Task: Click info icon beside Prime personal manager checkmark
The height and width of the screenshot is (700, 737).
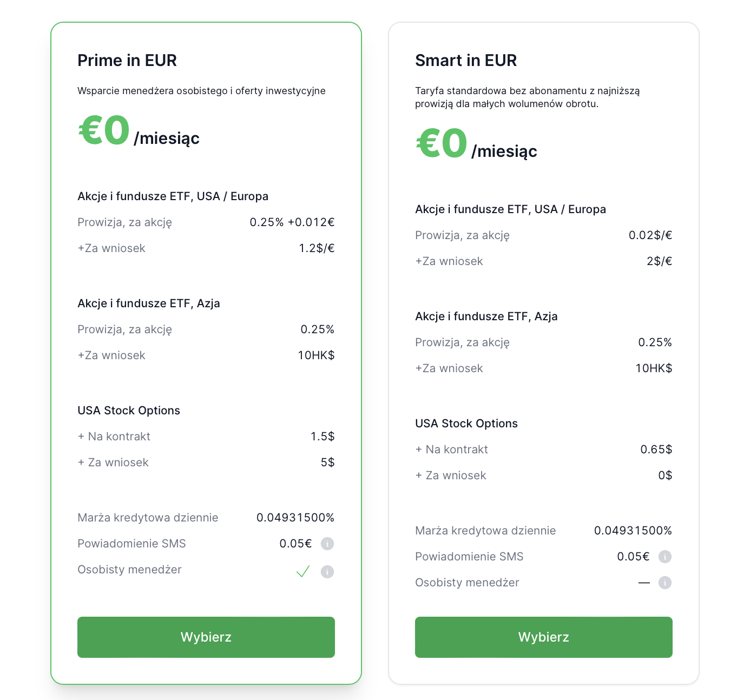Action: [327, 572]
